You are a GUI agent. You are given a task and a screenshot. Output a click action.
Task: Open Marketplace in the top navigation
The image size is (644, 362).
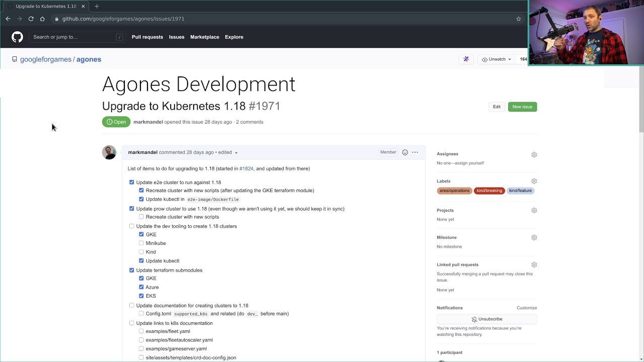tap(205, 37)
